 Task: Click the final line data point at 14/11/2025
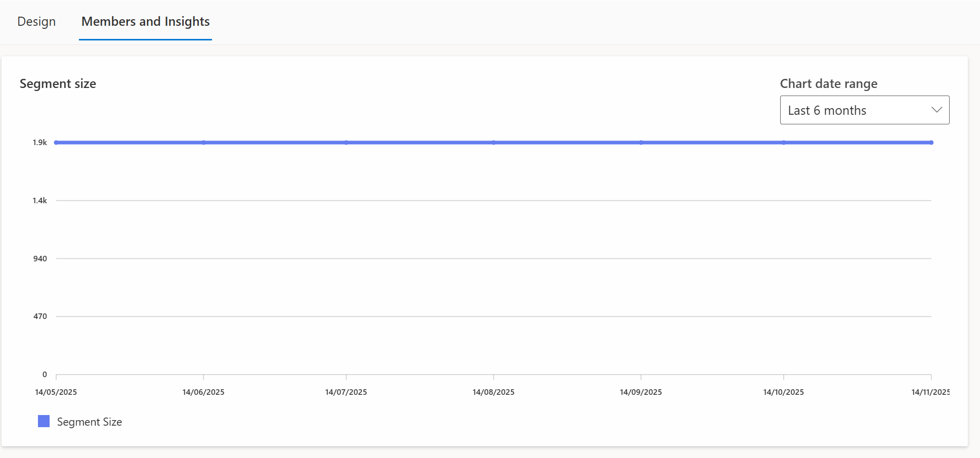tap(931, 143)
